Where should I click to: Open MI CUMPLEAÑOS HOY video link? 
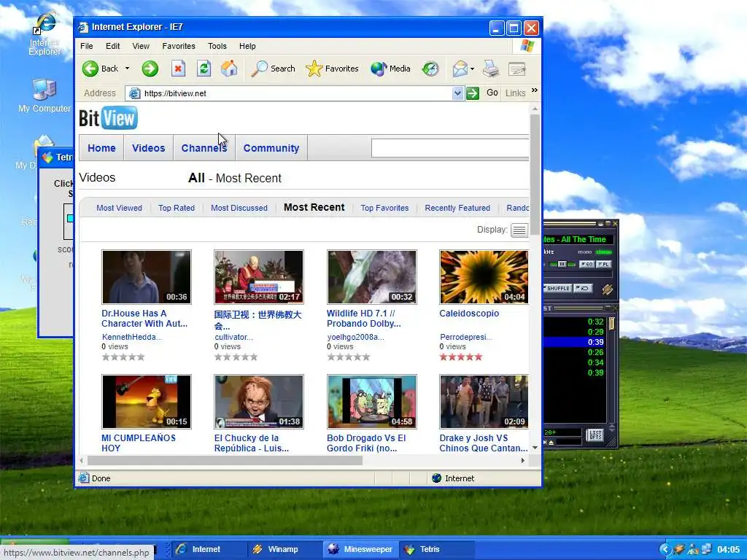tap(138, 443)
